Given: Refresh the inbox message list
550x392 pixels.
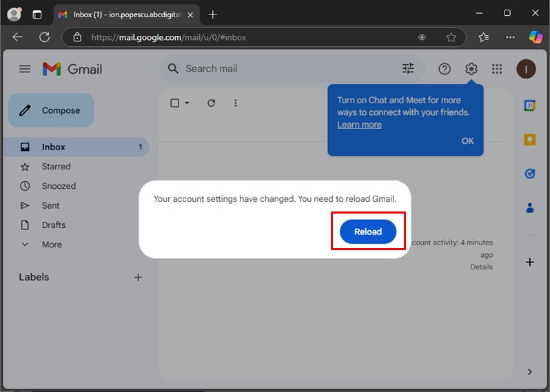Looking at the screenshot, I should pyautogui.click(x=212, y=103).
